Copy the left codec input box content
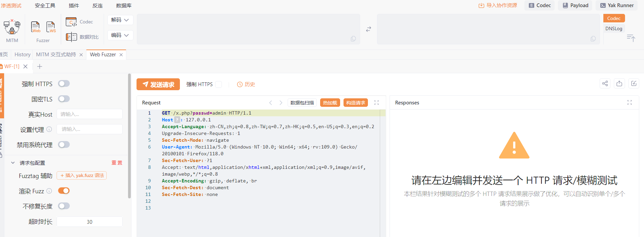 (353, 39)
